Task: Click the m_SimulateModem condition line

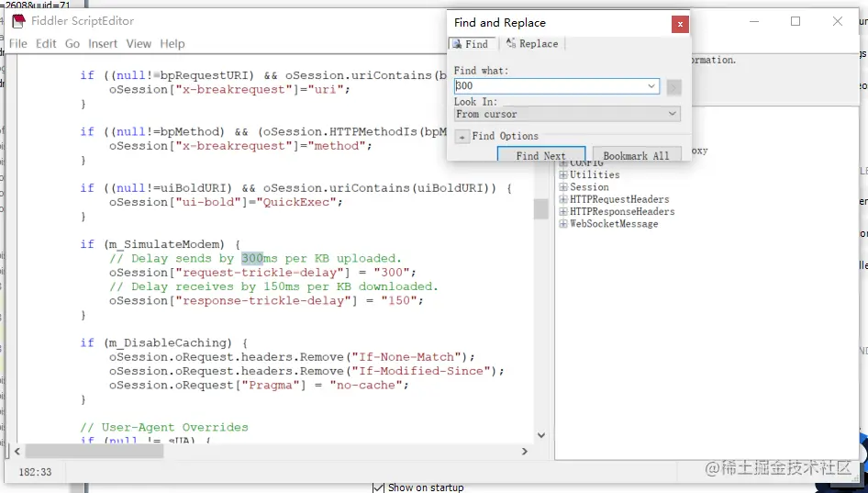Action: pos(160,244)
